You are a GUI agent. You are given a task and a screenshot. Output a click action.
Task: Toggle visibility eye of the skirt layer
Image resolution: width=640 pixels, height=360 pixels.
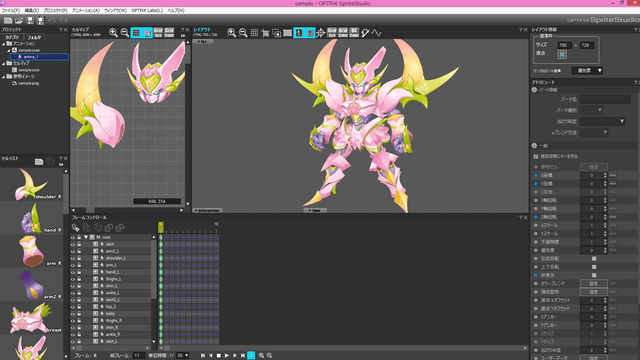pos(73,244)
